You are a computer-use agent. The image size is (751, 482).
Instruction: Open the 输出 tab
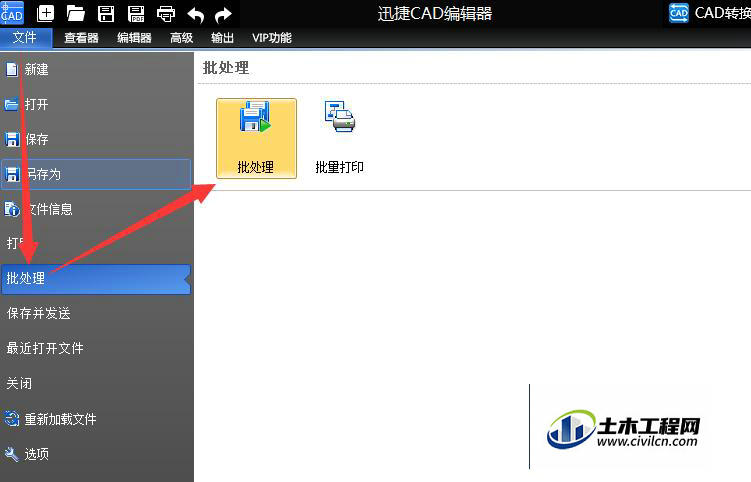[x=222, y=38]
